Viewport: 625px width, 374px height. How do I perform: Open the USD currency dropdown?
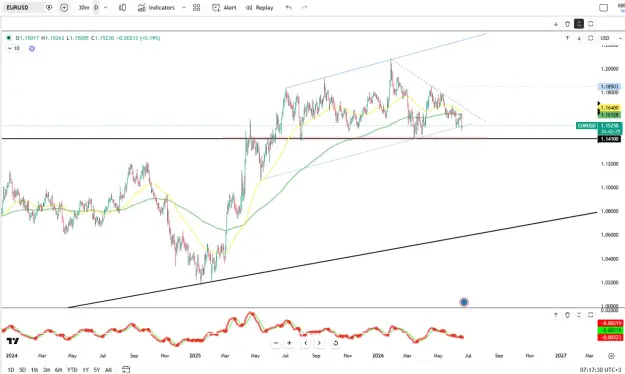611,38
